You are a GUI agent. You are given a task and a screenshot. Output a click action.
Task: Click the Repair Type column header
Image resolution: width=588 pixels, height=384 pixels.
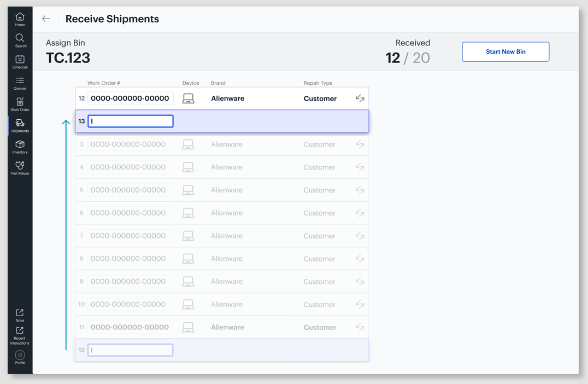(318, 83)
